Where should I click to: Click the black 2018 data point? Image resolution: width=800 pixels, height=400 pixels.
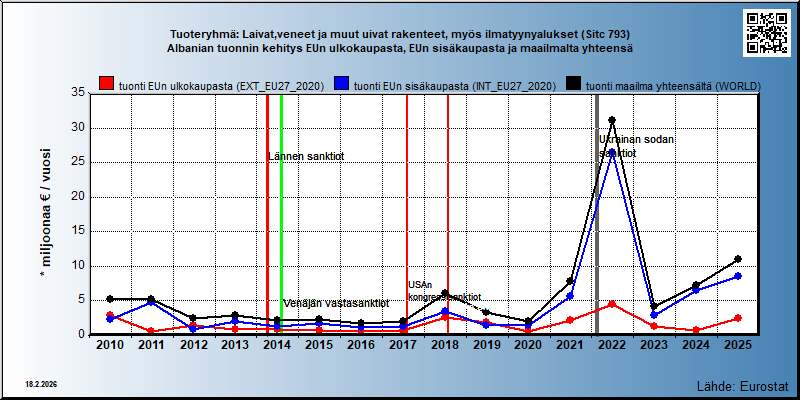(x=445, y=293)
